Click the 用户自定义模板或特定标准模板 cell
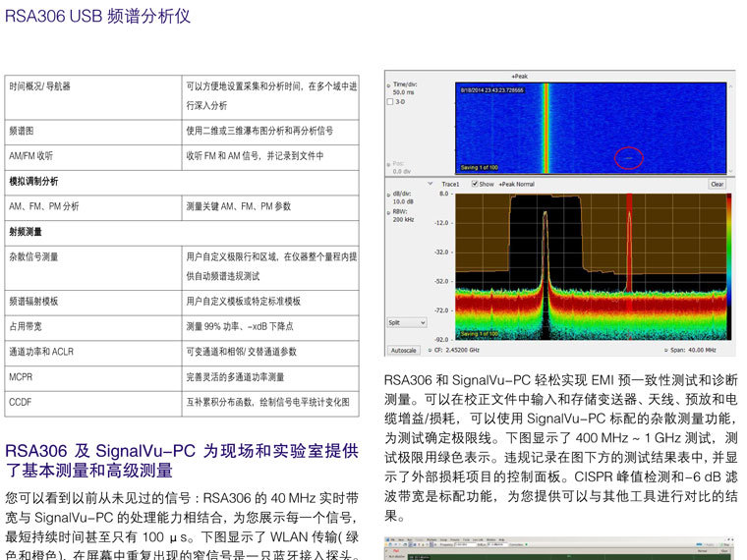 point(270,303)
